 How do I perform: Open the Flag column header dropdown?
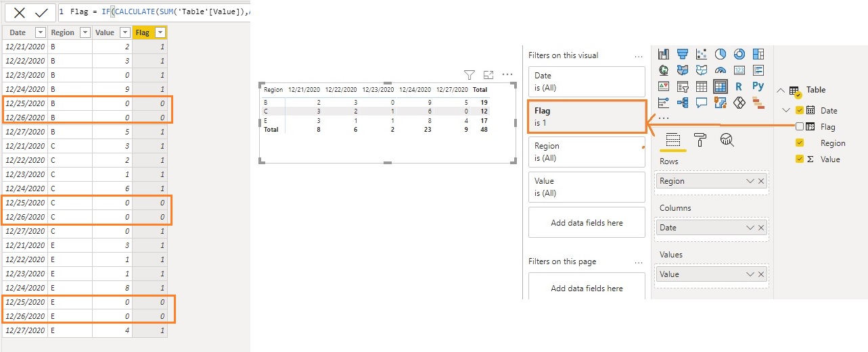coord(160,32)
